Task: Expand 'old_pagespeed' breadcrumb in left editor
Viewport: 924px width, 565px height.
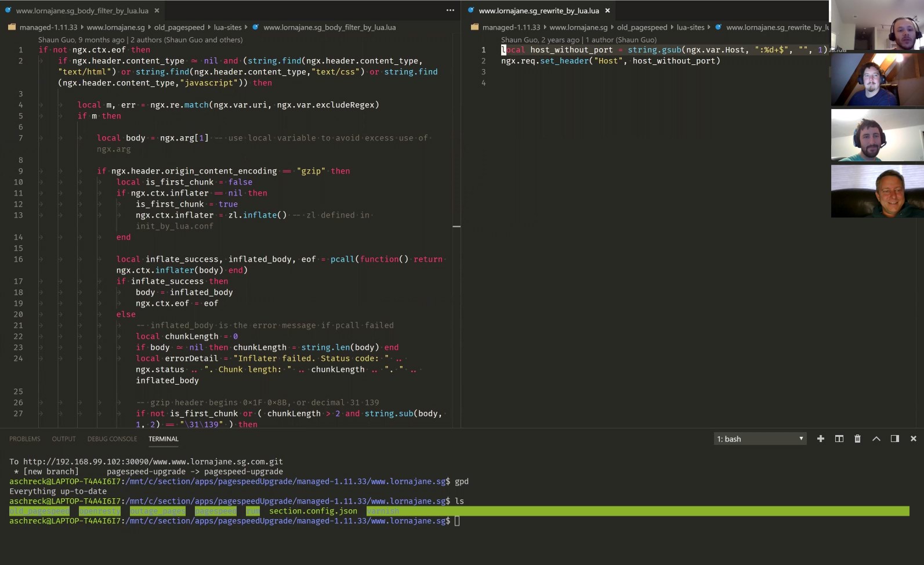Action: point(179,27)
